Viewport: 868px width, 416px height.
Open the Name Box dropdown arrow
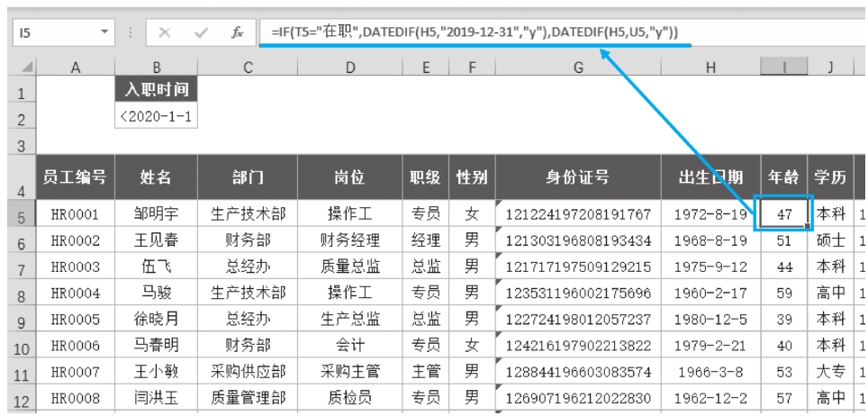[104, 32]
